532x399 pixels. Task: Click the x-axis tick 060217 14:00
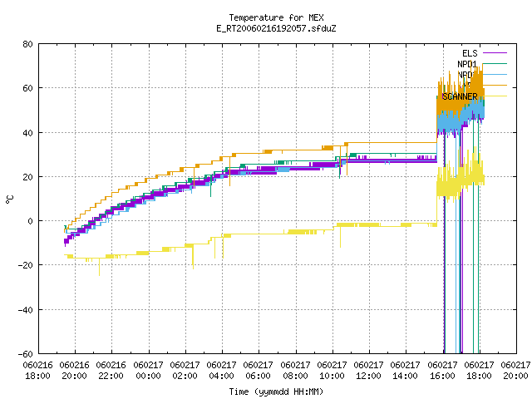pos(406,370)
